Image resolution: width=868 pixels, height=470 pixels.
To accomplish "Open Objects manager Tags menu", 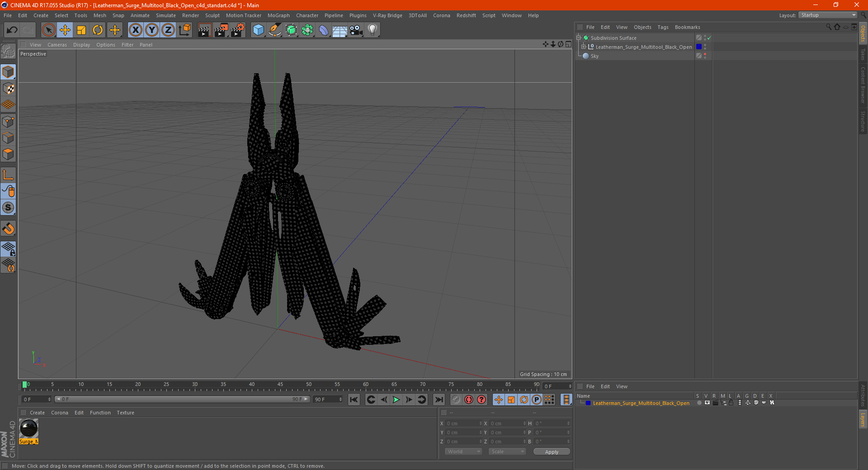I will coord(663,27).
